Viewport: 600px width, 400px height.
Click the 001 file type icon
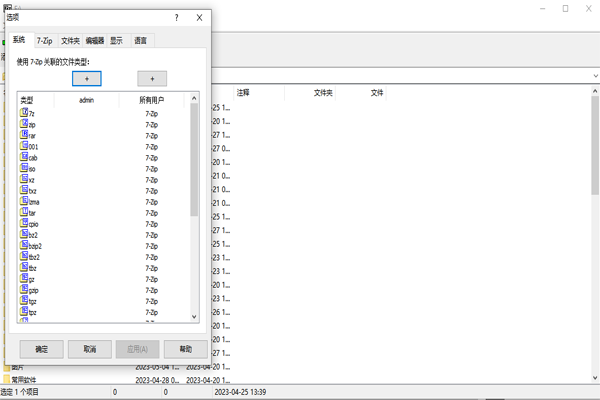[x=24, y=145]
